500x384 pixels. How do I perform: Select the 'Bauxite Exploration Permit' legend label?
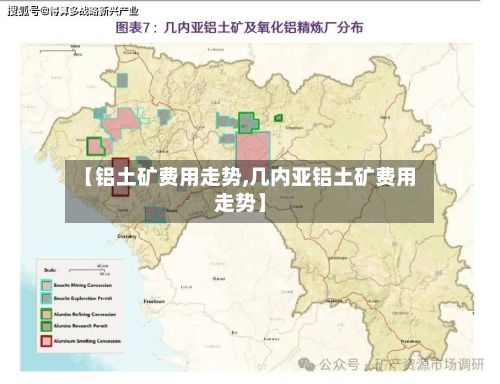(83, 298)
